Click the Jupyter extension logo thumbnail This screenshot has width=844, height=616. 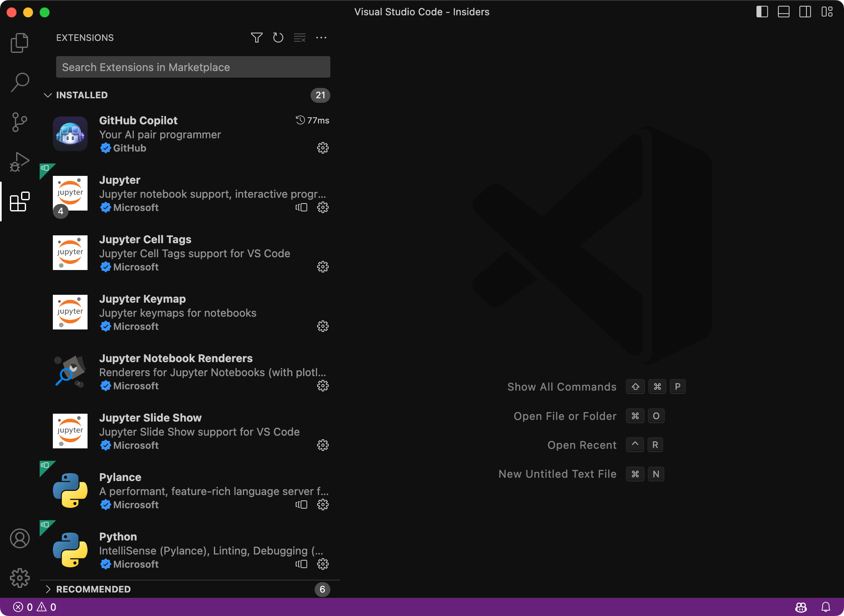(70, 193)
